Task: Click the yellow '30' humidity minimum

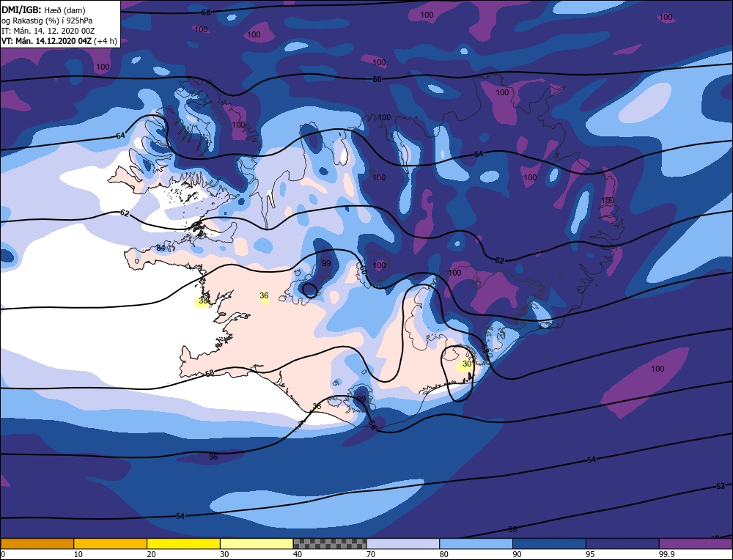Action: coord(466,364)
